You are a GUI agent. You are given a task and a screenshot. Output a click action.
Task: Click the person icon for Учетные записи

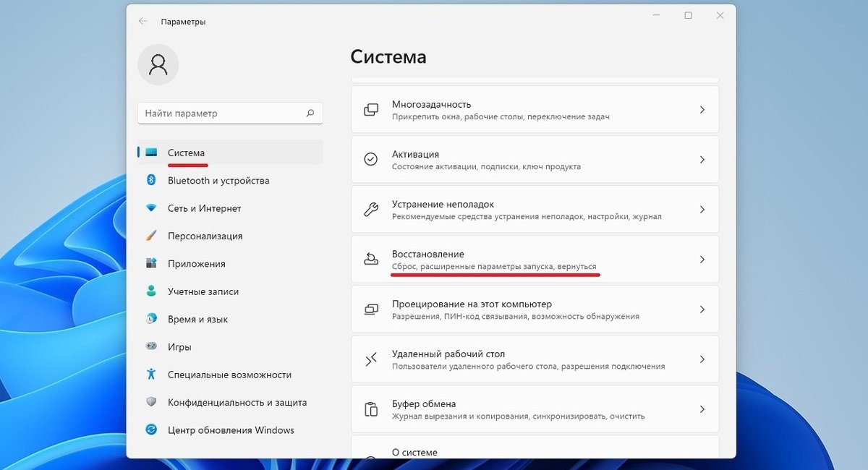tap(151, 291)
